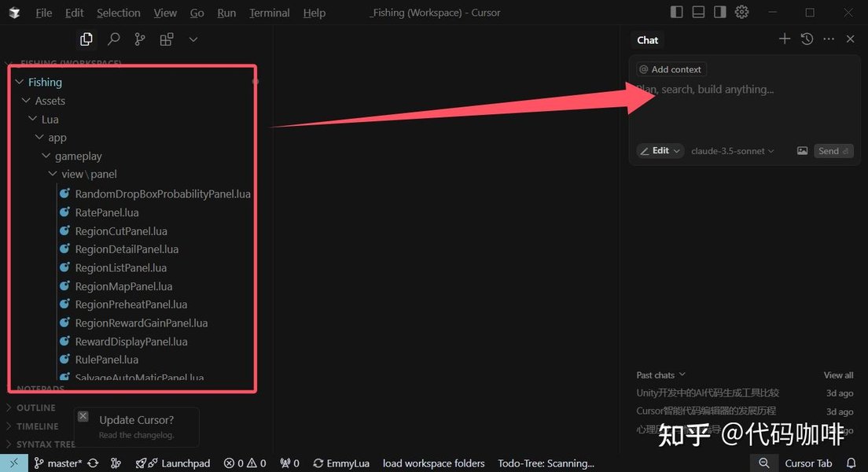Show more sidebar views chevron
This screenshot has width=868, height=472.
[193, 39]
